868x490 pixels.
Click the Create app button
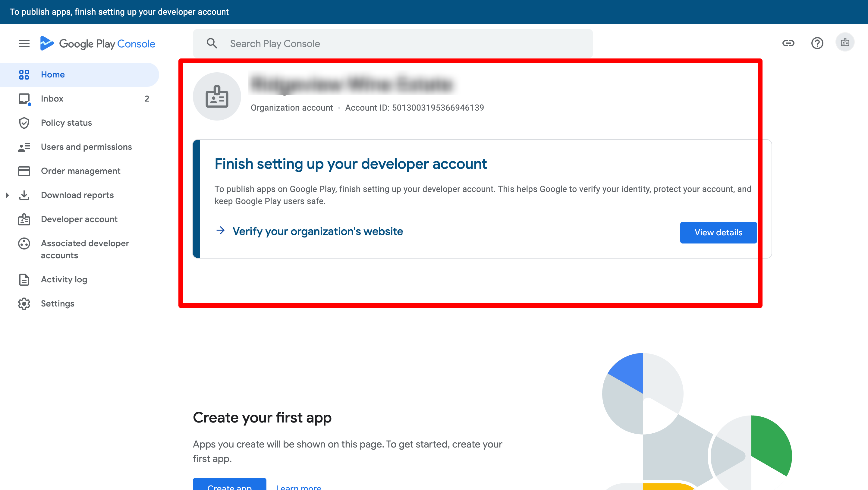tap(229, 485)
